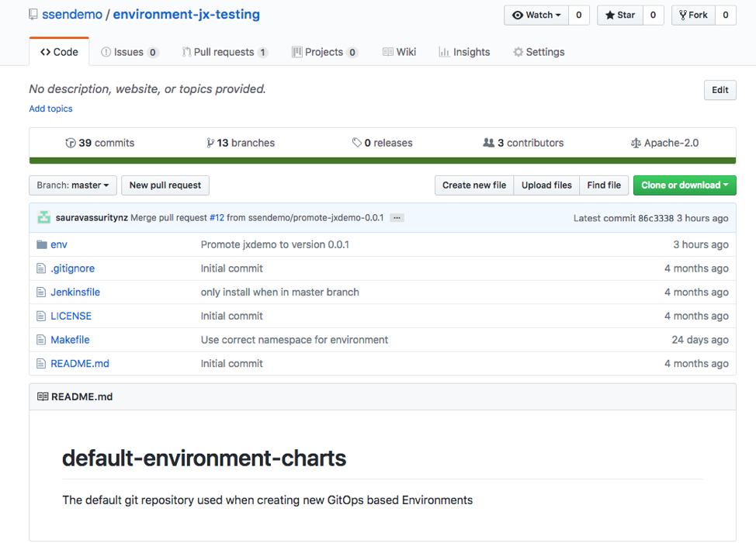
Task: View the 39 commits link
Action: (x=100, y=143)
